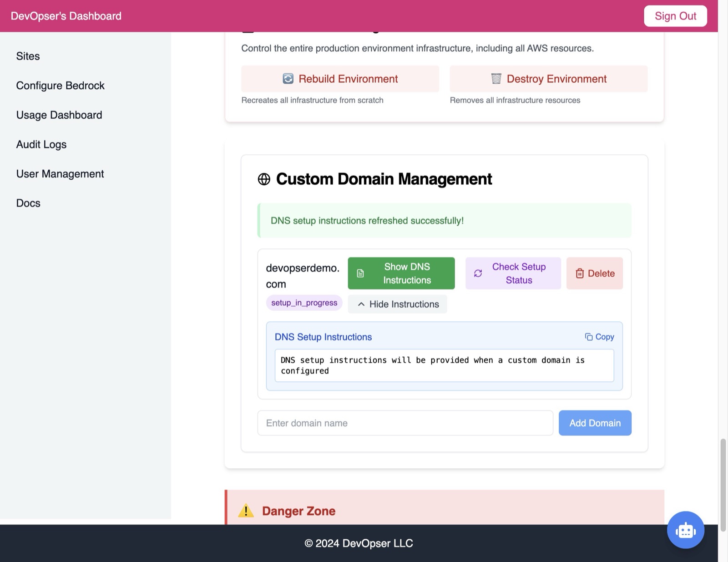Click the Danger Zone heading
The width and height of the screenshot is (728, 562).
click(x=299, y=511)
